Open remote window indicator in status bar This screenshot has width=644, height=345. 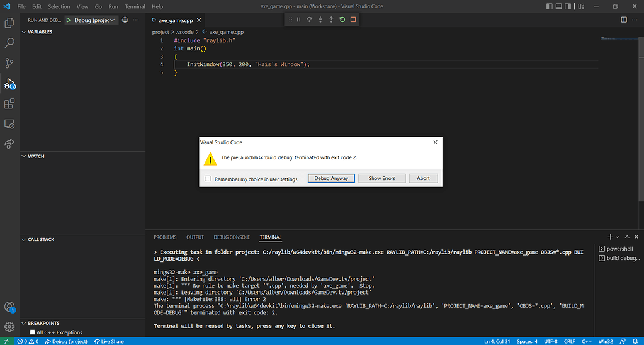point(6,341)
